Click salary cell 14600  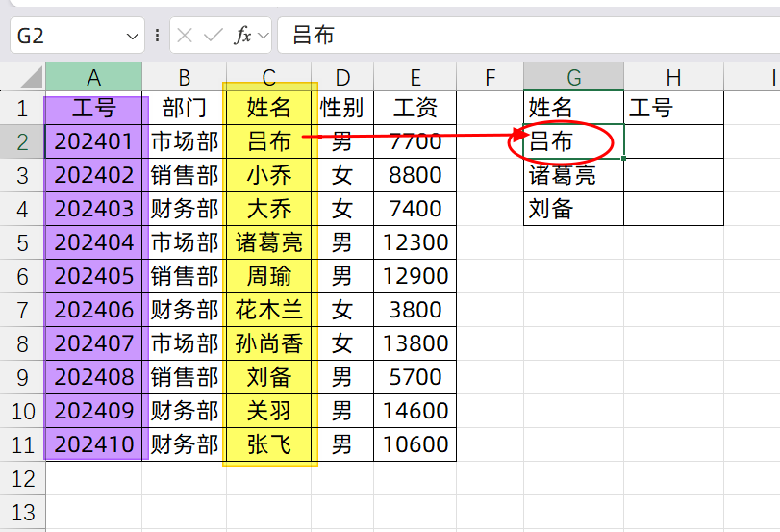(x=415, y=411)
